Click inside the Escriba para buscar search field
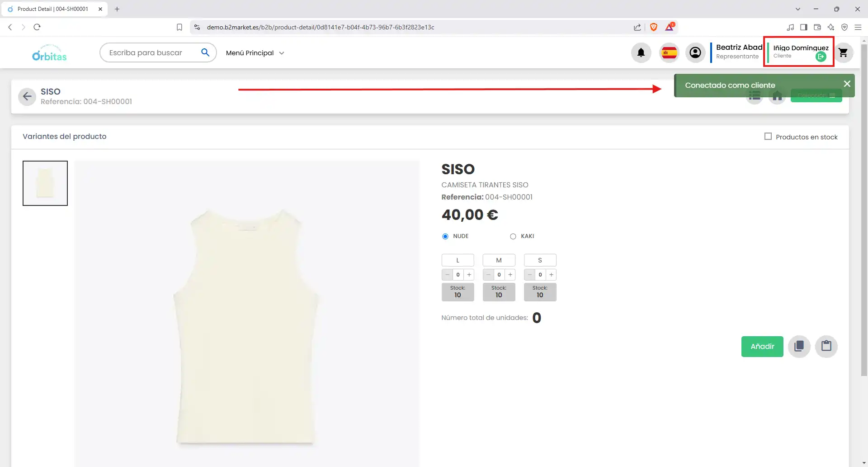 click(x=149, y=52)
